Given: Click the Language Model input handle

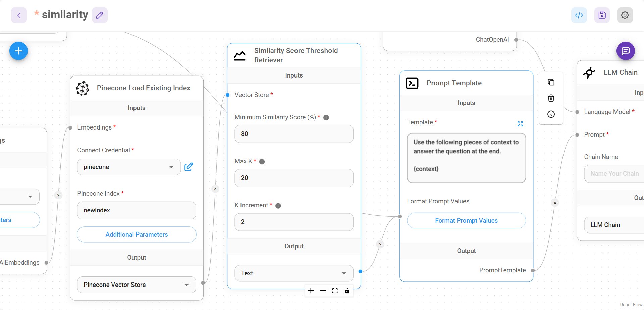Looking at the screenshot, I should tap(577, 112).
